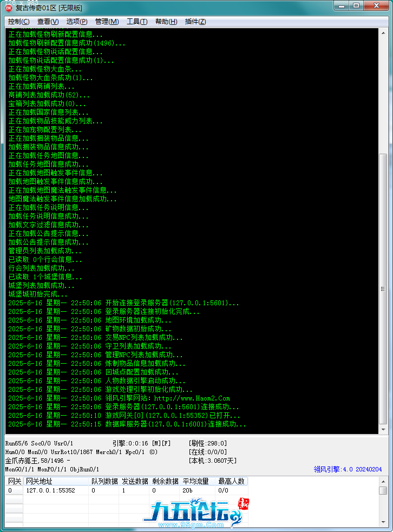Click the [刷怪:298;0] status text
The image size is (393, 532).
[208, 443]
